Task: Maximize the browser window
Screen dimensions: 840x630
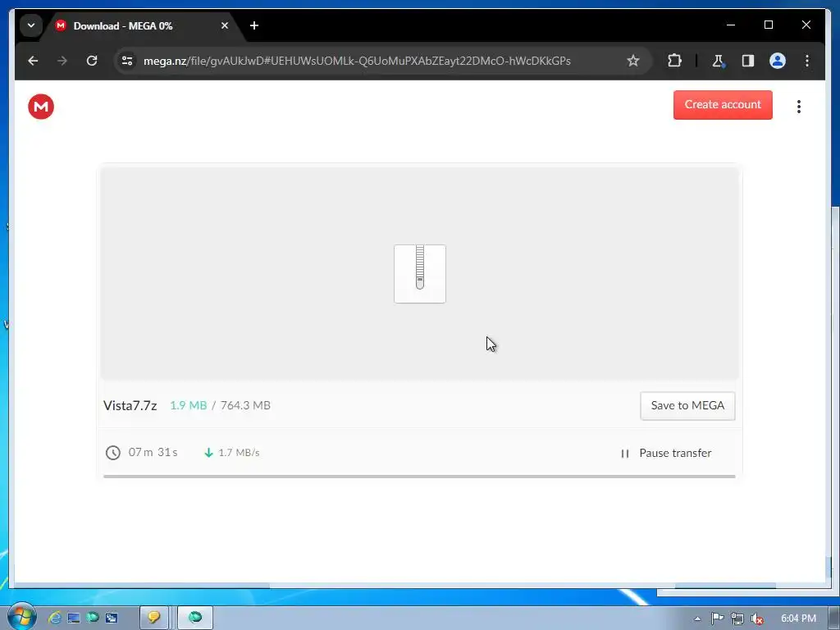Action: [768, 25]
